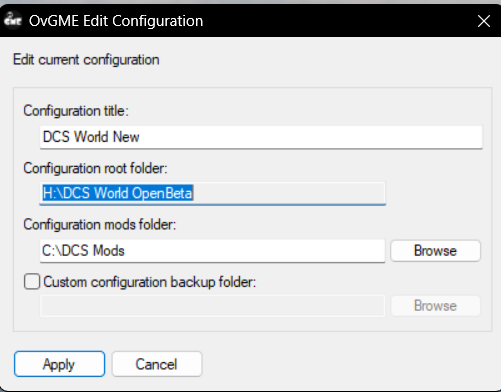Click the 'Edit current configuration' heading

pyautogui.click(x=86, y=60)
